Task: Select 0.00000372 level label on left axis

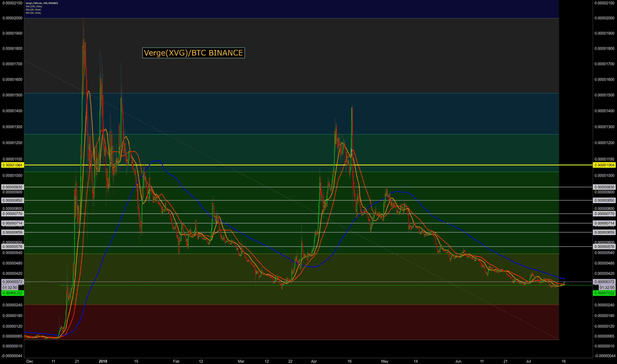Action: 13,282
